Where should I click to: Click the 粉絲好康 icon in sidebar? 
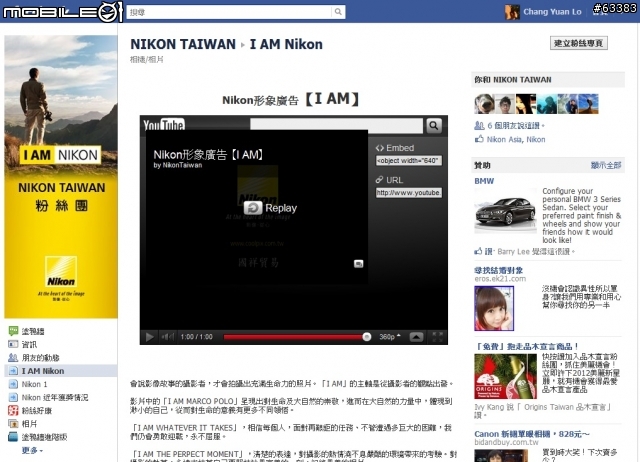13,410
